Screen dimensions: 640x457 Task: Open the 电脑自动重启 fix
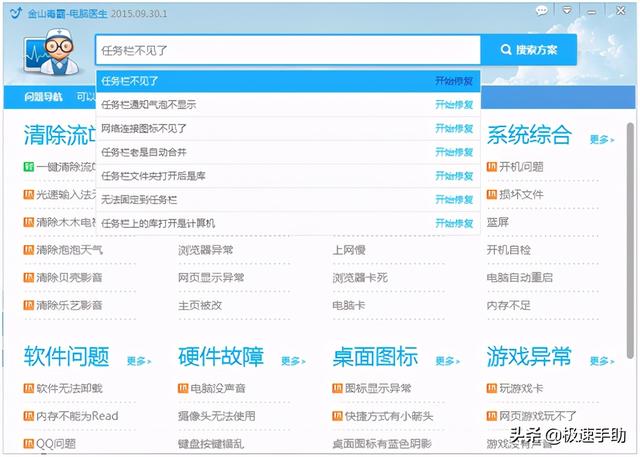tap(520, 277)
